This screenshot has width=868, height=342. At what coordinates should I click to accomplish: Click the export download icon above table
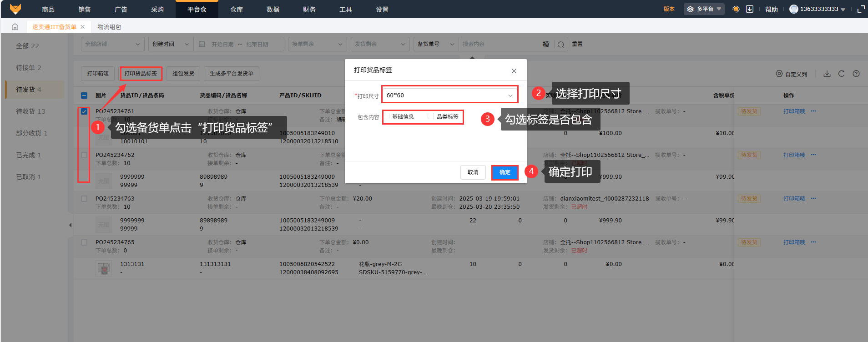pos(827,74)
